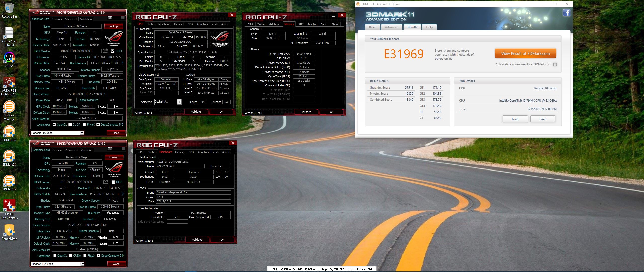Click the Load button in Run Details
644x272 pixels.
515,119
